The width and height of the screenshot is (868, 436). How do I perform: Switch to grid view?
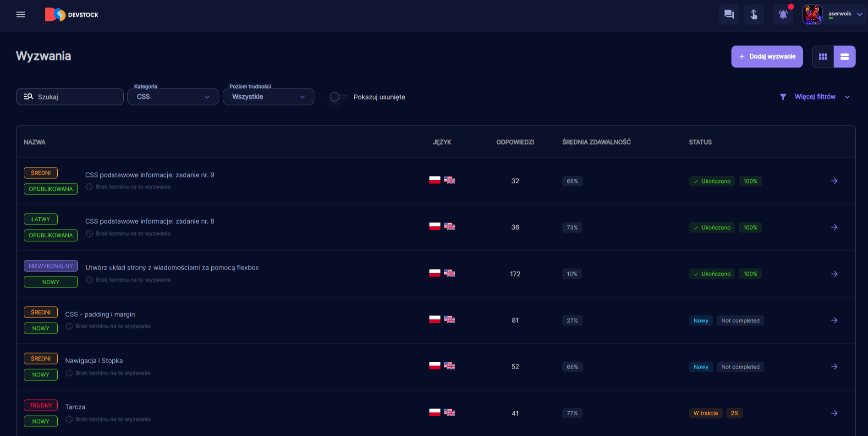coord(823,57)
